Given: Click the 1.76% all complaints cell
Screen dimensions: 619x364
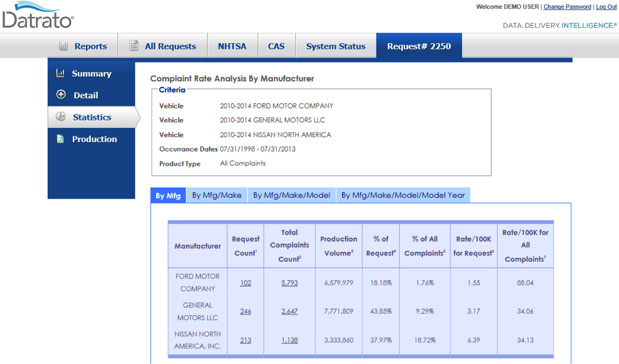Looking at the screenshot, I should tap(425, 283).
